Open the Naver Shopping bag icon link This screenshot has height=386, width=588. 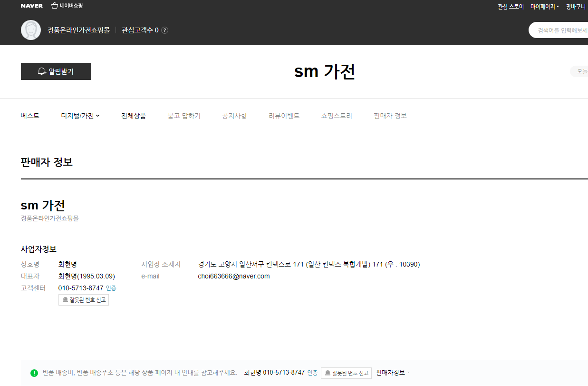[67, 6]
